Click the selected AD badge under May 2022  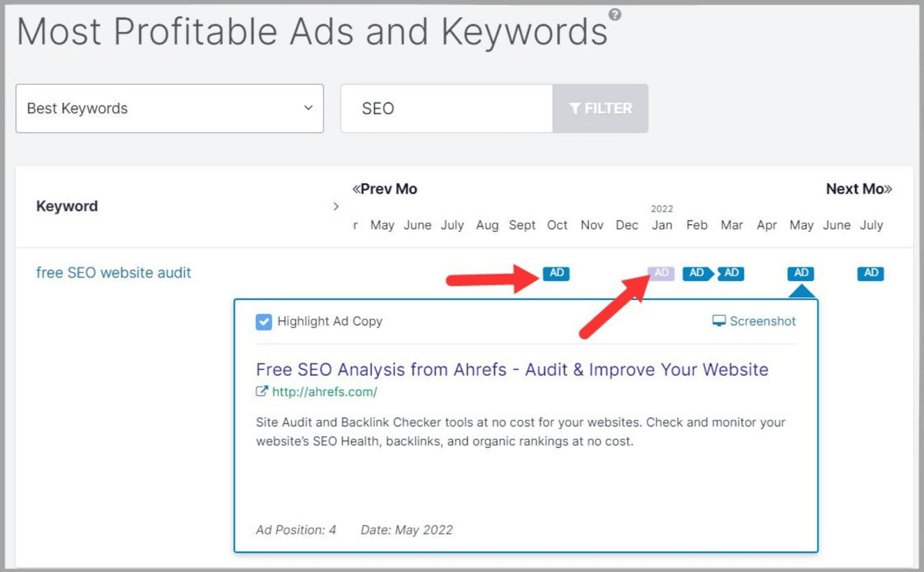pos(800,273)
